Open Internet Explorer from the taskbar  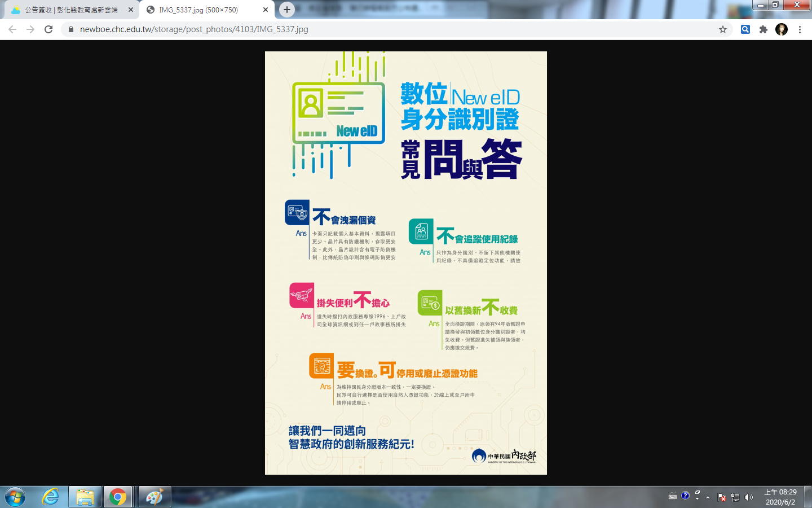tap(51, 497)
